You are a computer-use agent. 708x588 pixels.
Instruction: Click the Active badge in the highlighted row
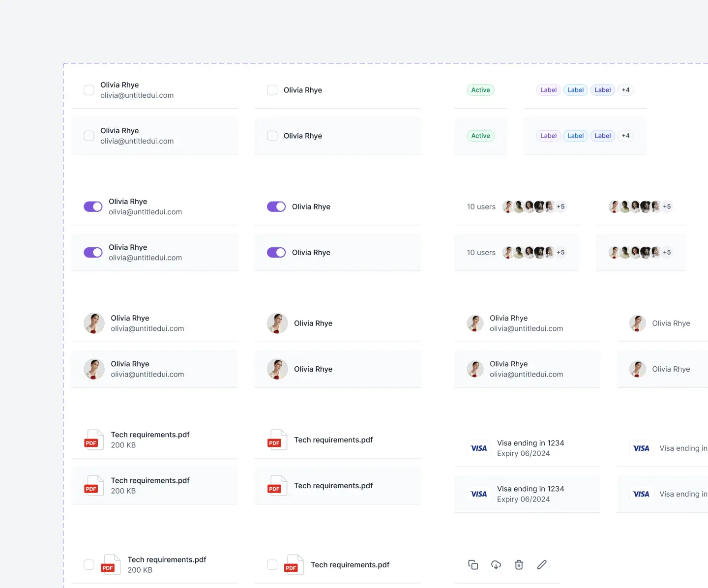pos(480,136)
